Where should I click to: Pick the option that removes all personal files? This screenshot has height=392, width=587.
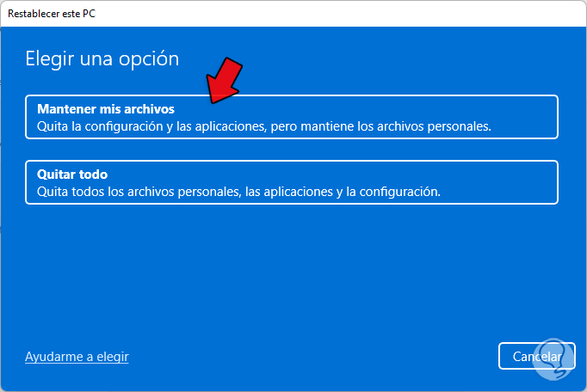[x=292, y=182]
